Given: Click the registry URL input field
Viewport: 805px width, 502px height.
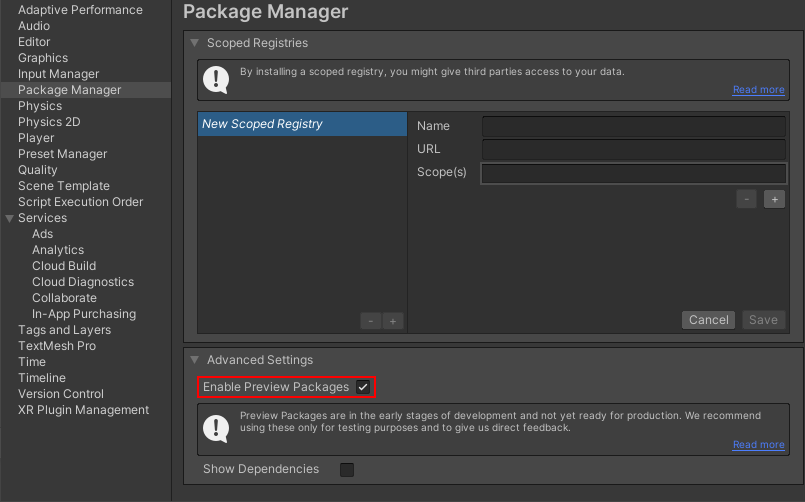Looking at the screenshot, I should coord(633,149).
